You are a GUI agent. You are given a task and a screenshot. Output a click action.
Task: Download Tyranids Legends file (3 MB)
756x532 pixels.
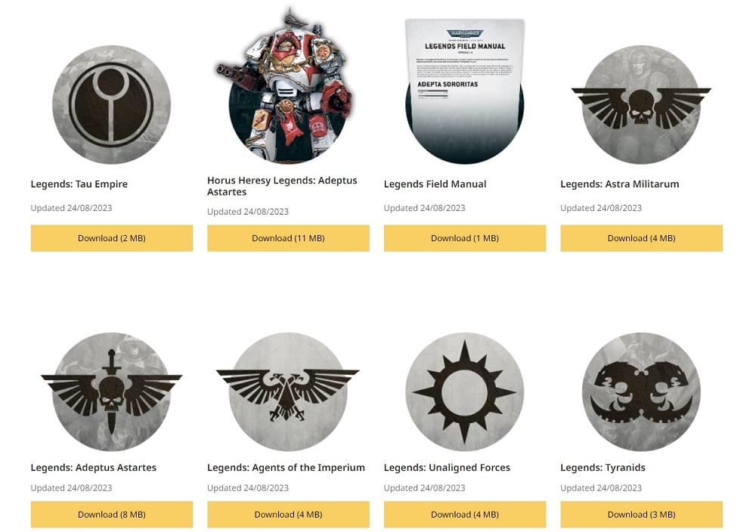641,514
